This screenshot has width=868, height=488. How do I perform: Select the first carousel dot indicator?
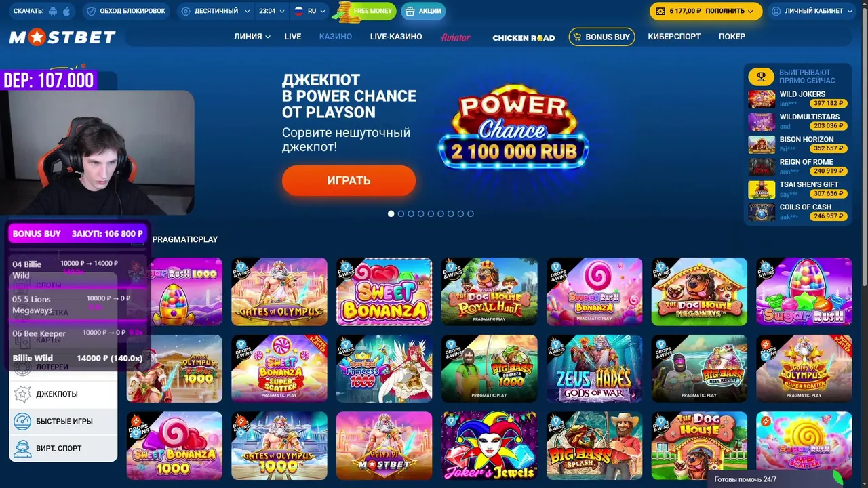point(391,213)
